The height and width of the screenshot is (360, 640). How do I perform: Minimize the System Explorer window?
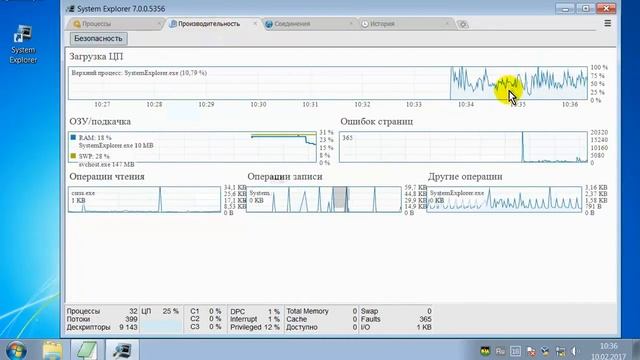(x=565, y=8)
